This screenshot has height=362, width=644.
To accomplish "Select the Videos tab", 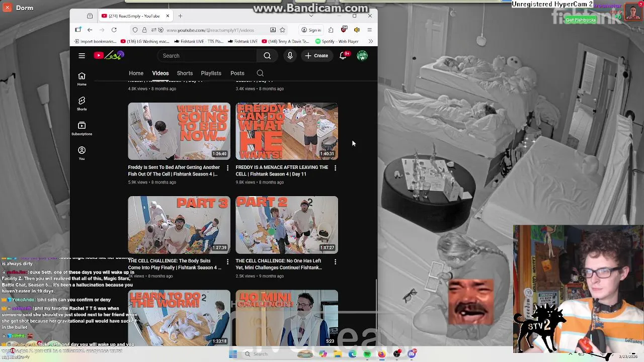I will point(160,73).
